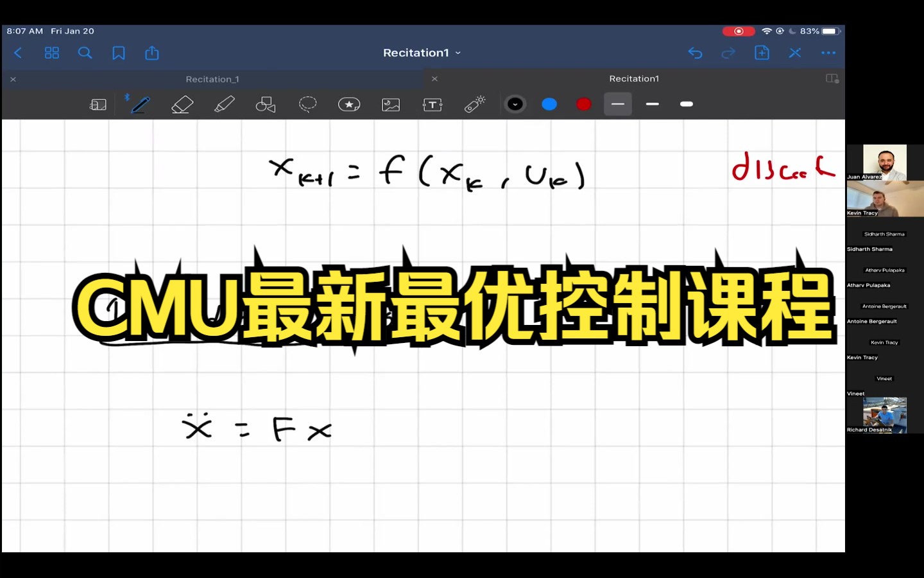This screenshot has height=578, width=924.
Task: Select the medium stroke width
Action: [653, 104]
